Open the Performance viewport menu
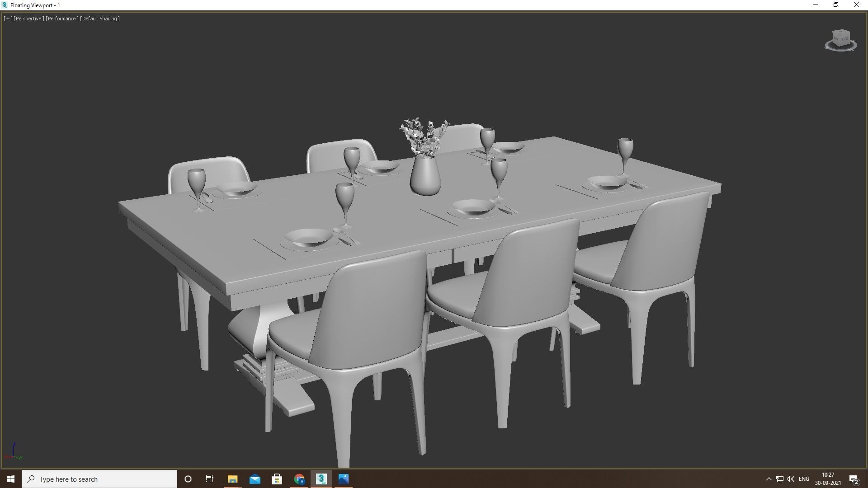Viewport: 868px width, 488px height. coord(62,19)
